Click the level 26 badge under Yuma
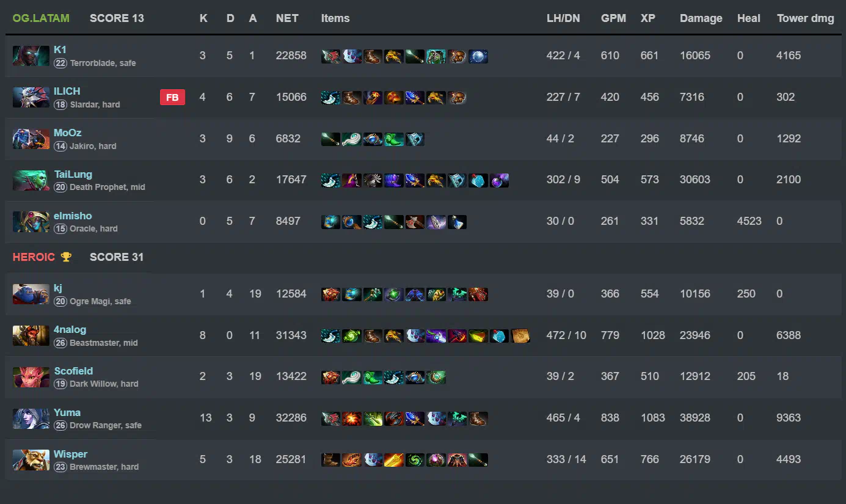The image size is (846, 504). (60, 425)
